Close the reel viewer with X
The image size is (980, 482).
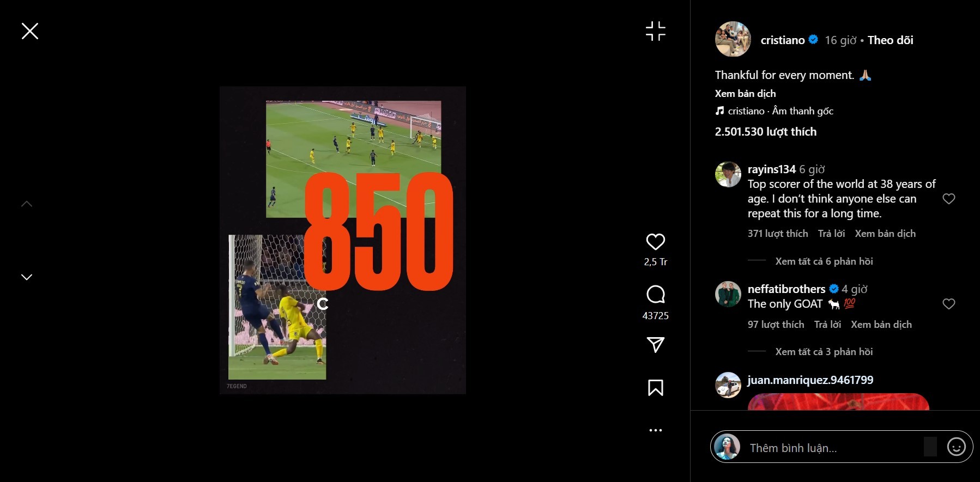pyautogui.click(x=30, y=31)
